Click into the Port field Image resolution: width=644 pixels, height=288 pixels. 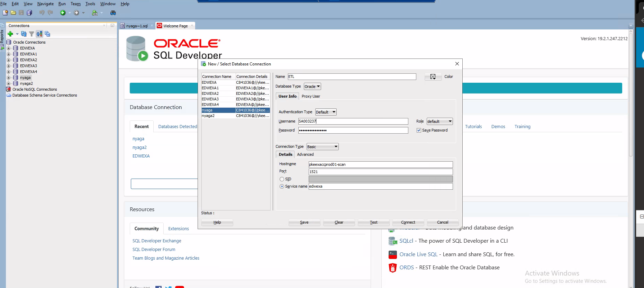pos(381,172)
